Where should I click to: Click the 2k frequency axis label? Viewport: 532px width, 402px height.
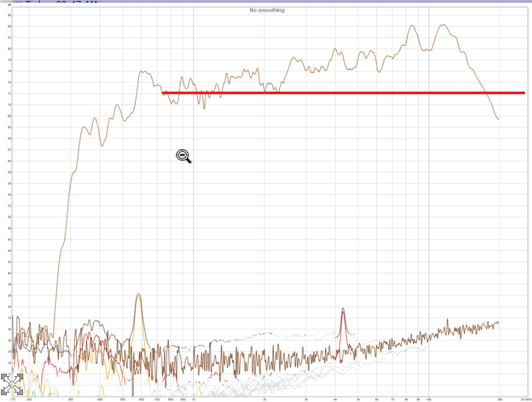265,399
